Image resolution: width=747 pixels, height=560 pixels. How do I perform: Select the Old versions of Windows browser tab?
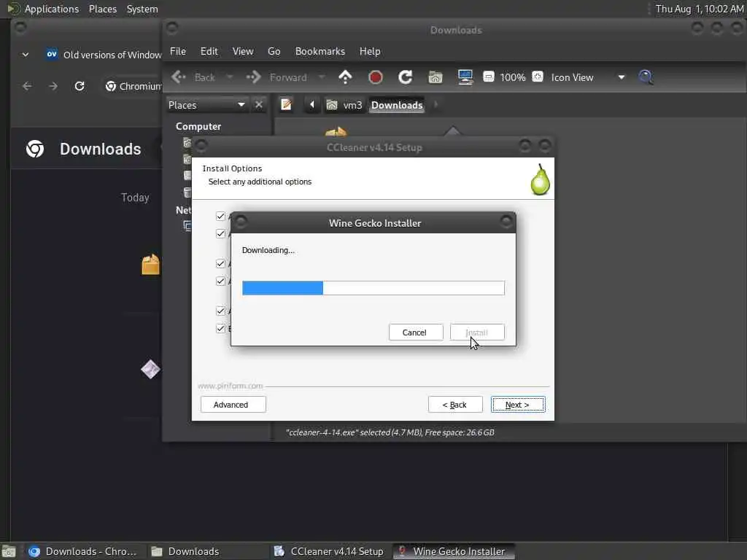[x=104, y=55]
